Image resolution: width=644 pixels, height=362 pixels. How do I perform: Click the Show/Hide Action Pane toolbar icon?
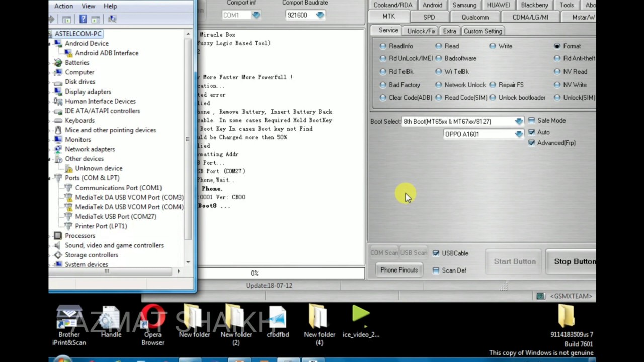pyautogui.click(x=96, y=19)
